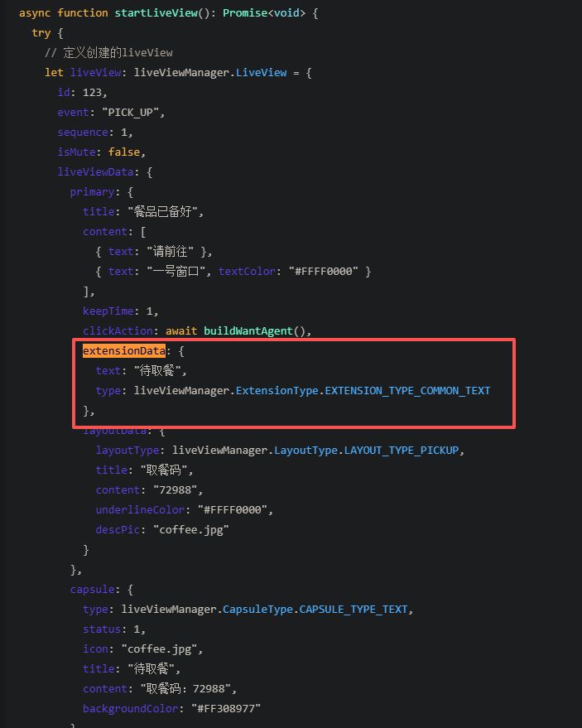Click textColor value "#FFFF0000"
This screenshot has height=728, width=582.
(324, 272)
